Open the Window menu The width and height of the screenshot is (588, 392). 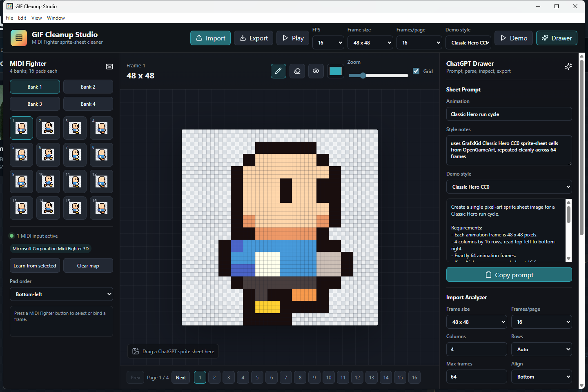(56, 18)
